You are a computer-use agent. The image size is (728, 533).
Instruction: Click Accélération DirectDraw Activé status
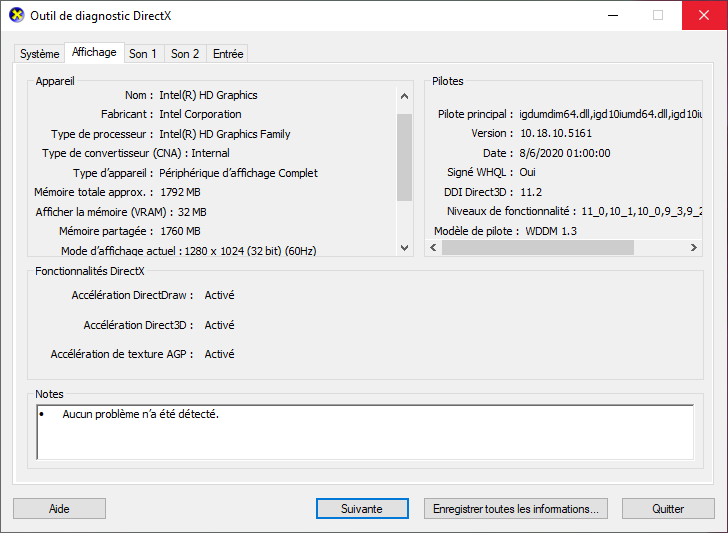click(220, 295)
